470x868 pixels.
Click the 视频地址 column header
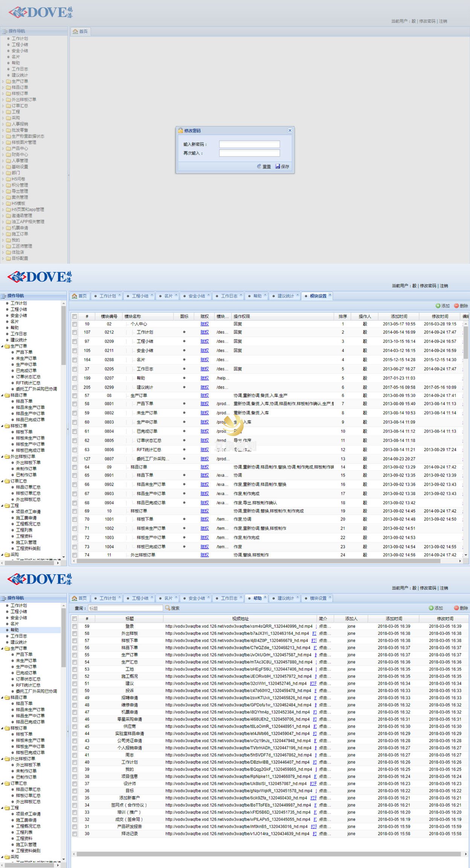(240, 619)
